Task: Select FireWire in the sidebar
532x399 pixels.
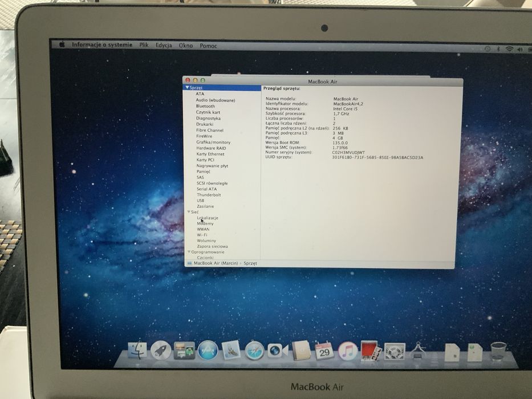Action: (x=204, y=136)
